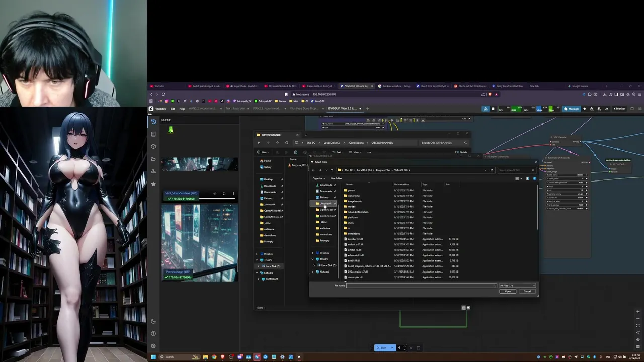Screen dimensions: 644x362
Task: Click the Up arrow in Select Files dialog
Action: 332,170
